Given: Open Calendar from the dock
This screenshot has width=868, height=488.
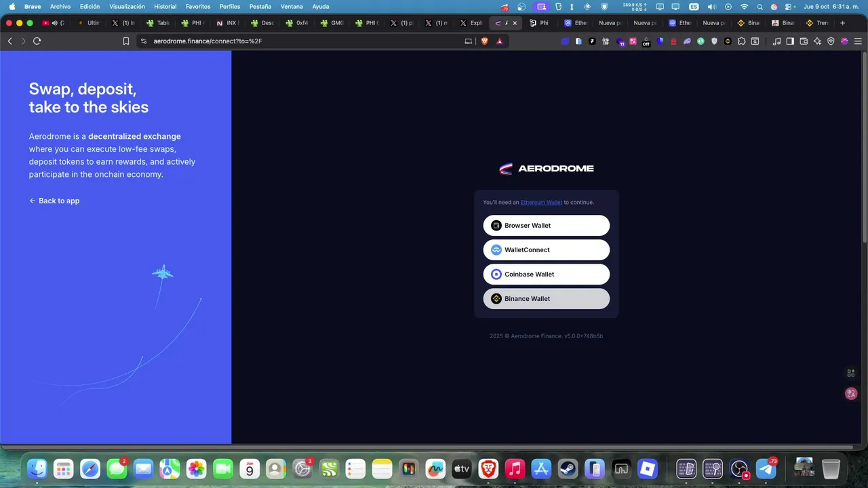Looking at the screenshot, I should pyautogui.click(x=250, y=468).
